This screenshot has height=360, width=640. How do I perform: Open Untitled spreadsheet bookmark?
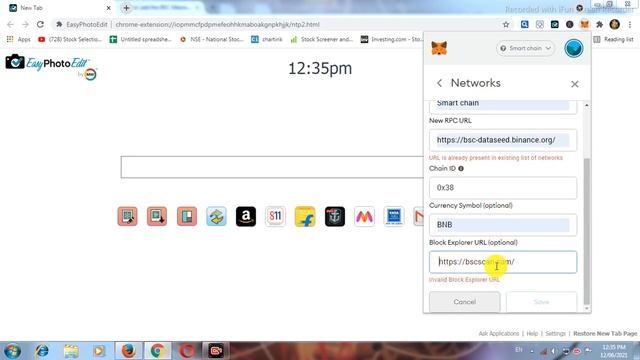(140, 39)
